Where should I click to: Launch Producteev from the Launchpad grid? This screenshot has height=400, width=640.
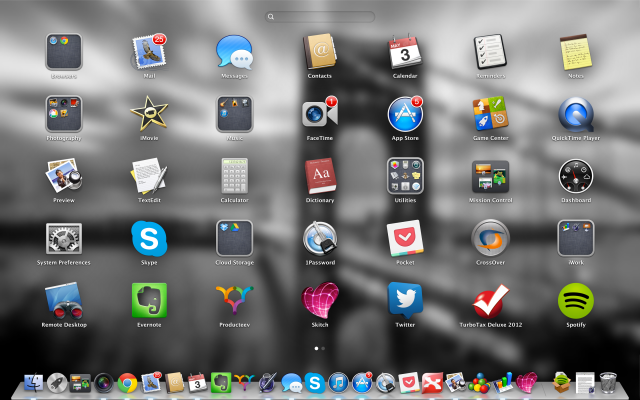234,300
